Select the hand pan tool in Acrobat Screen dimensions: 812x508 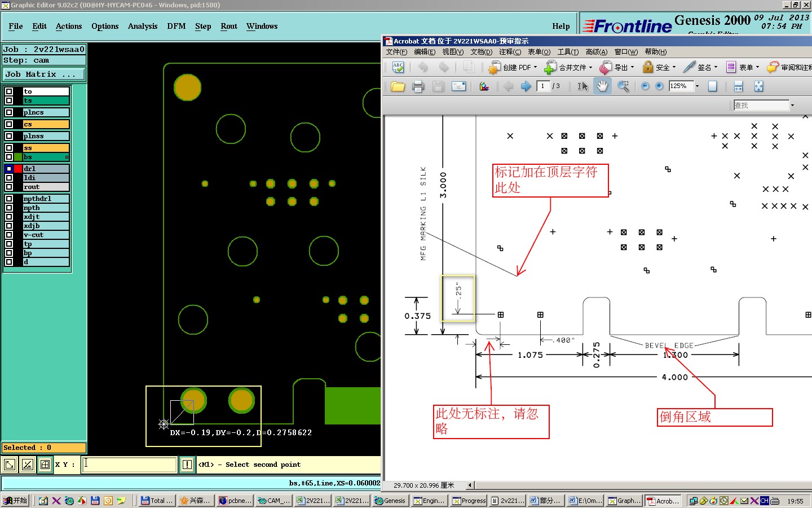point(602,86)
